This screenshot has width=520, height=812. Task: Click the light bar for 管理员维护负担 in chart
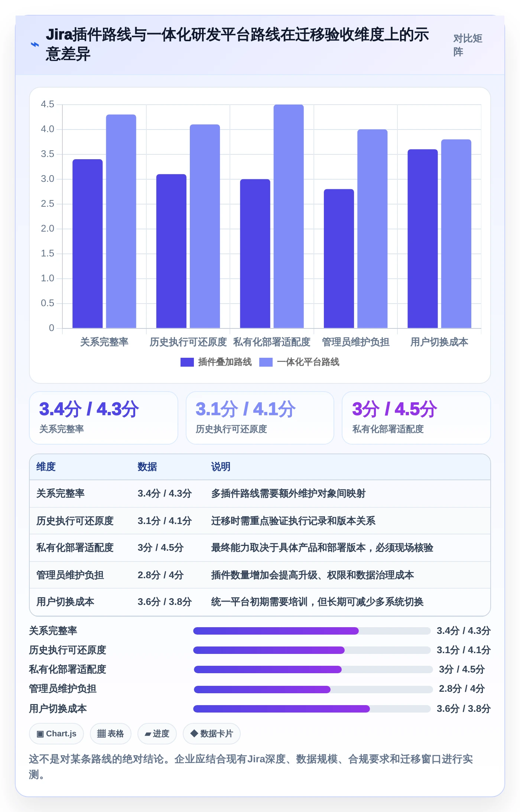tap(373, 229)
